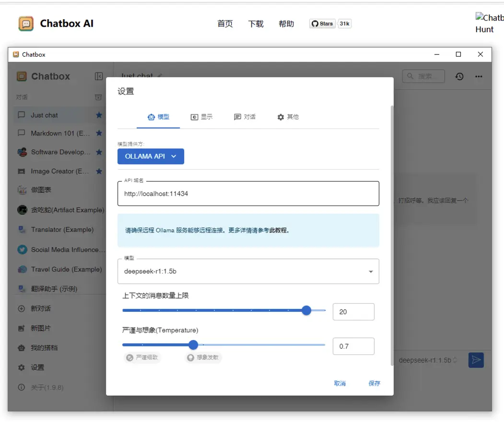Click the Translator (Example) icon
Viewport: 504px width, 422px height.
[22, 229]
